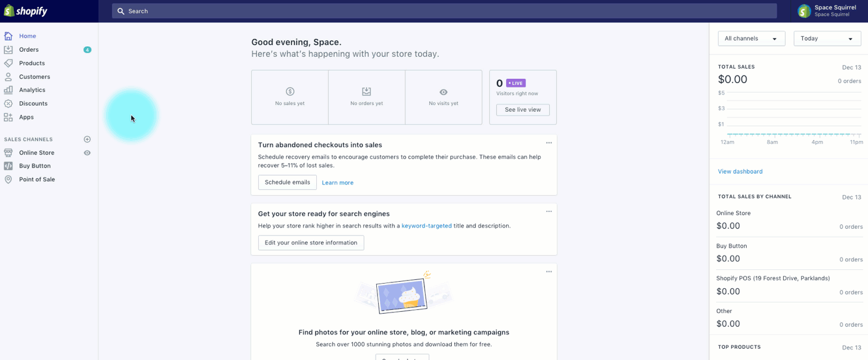This screenshot has width=868, height=360.
Task: Open the abandoned checkouts card's more menu
Action: point(549,143)
